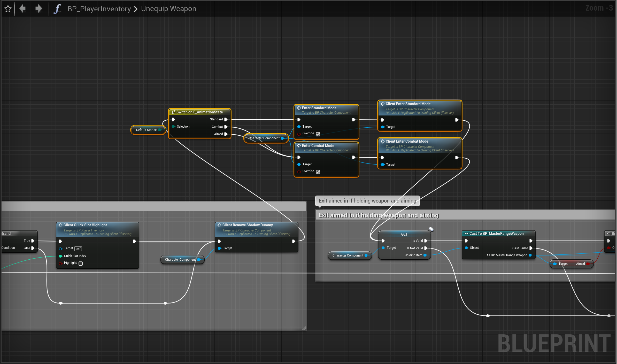Screen dimensions: 617x364
Task: Select Switch on E_AnimationState node title
Action: click(199, 112)
